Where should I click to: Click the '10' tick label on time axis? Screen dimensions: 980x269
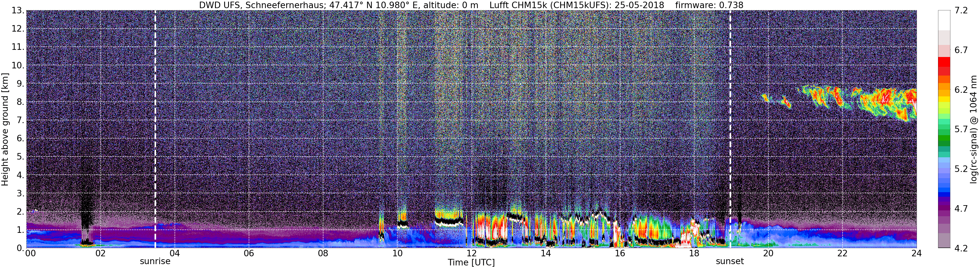coord(397,253)
